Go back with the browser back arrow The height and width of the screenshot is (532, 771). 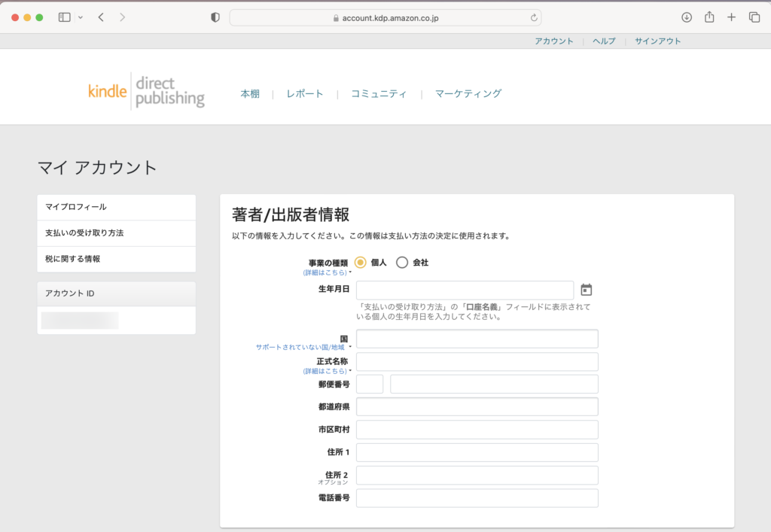(x=101, y=17)
